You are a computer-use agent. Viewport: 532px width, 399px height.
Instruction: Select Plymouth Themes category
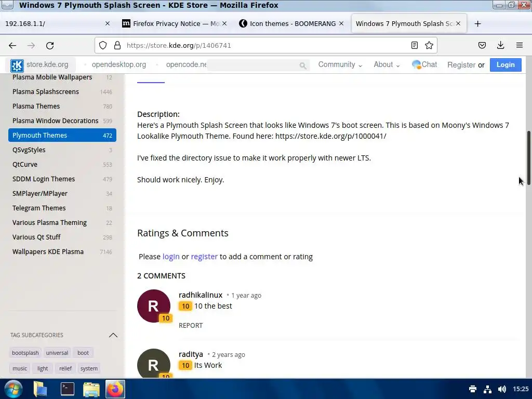point(62,136)
